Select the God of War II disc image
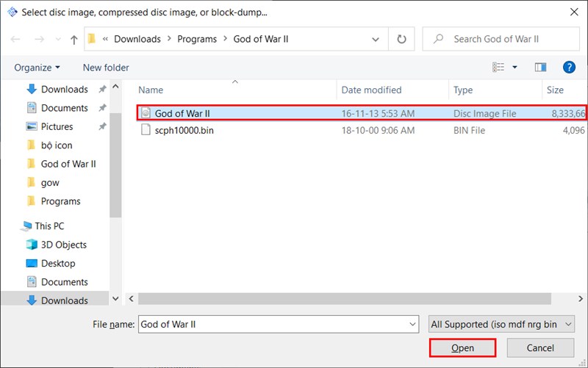This screenshot has height=368, width=588. pos(362,113)
